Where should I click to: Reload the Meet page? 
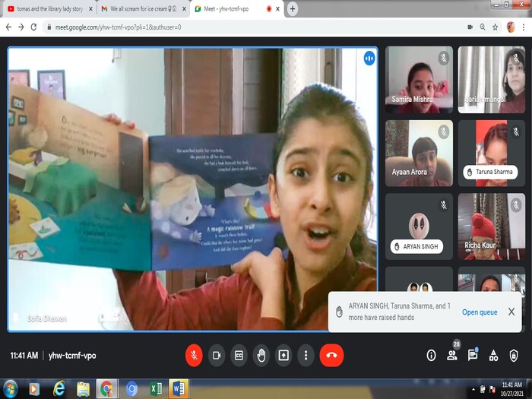coord(33,27)
